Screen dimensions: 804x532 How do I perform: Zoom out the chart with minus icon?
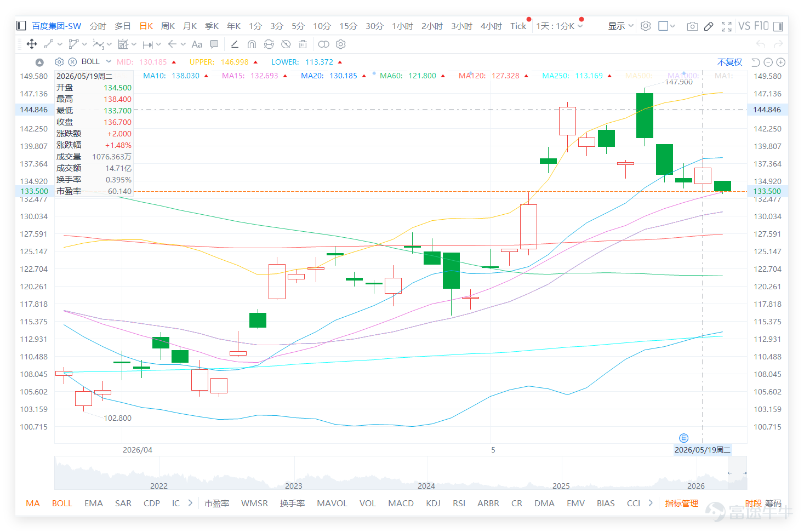pyautogui.click(x=768, y=62)
